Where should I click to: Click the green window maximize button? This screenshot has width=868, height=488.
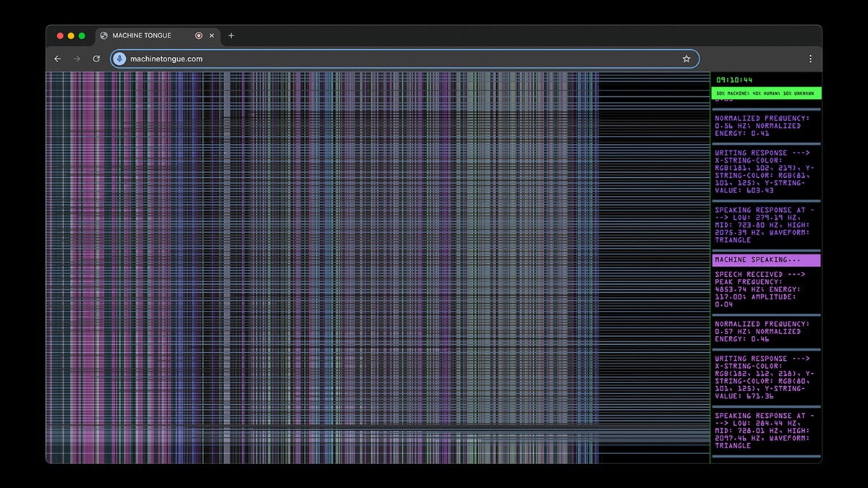click(82, 35)
